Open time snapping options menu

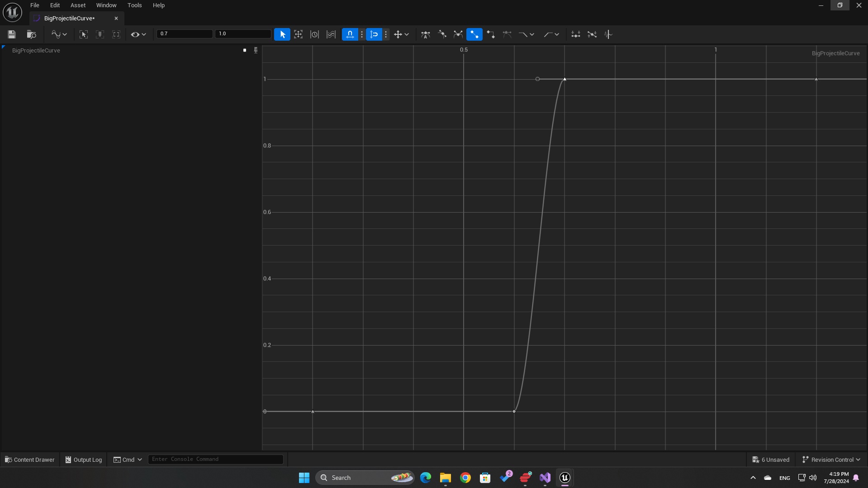[x=362, y=34]
